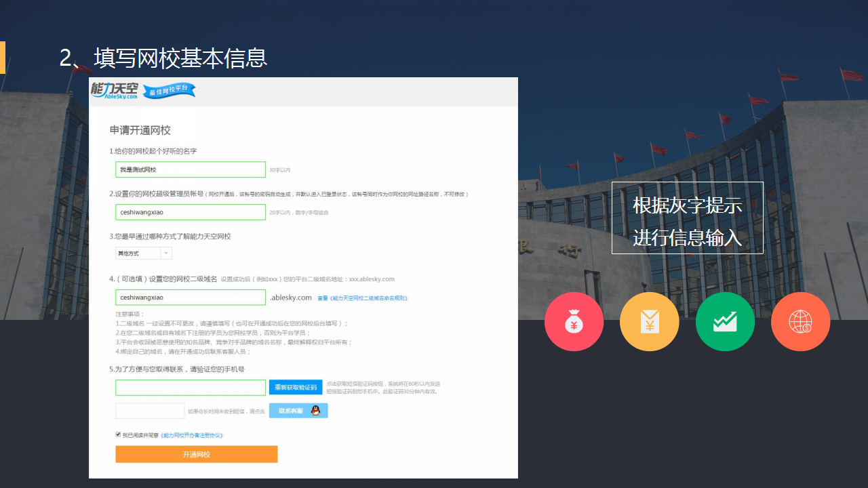This screenshot has width=868, height=488.
Task: Click the empty phone number input field
Action: click(190, 388)
